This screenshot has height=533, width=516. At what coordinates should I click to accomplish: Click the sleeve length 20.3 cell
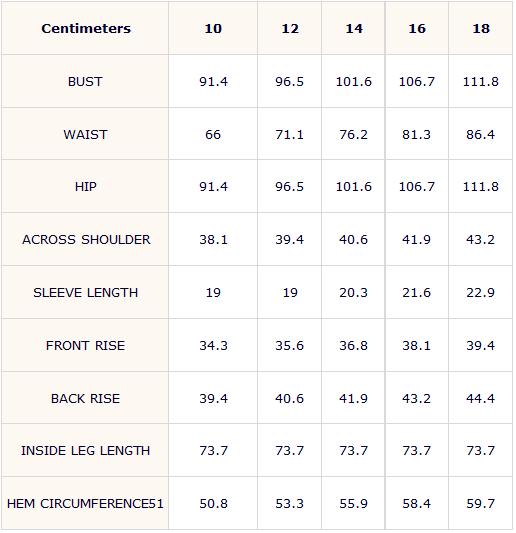tap(354, 293)
